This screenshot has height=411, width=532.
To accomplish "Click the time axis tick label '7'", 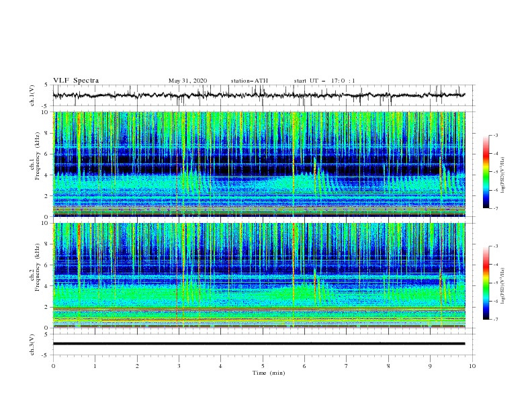I will [347, 366].
